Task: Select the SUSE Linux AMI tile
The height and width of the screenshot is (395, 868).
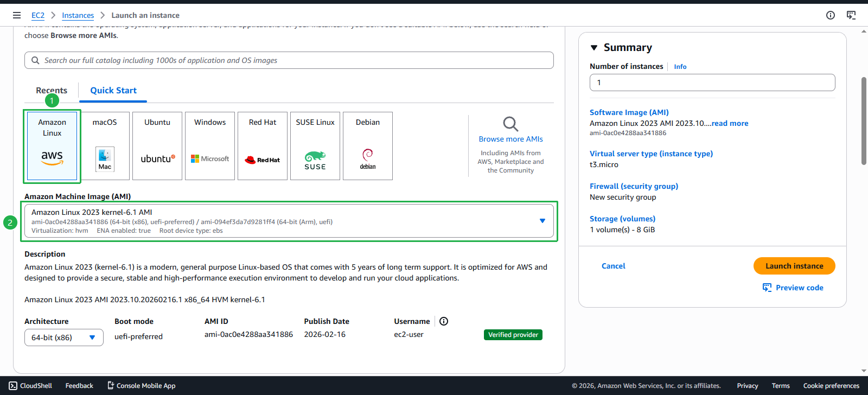Action: pos(315,146)
